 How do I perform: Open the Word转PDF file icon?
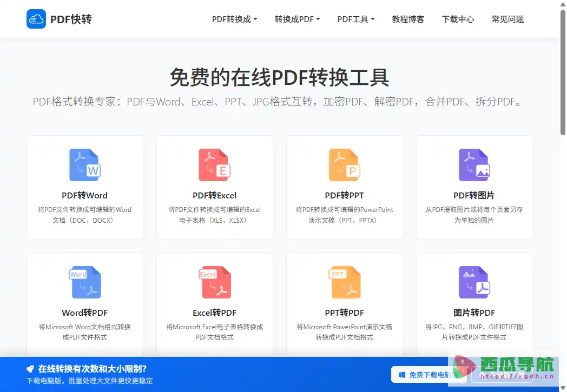[x=85, y=282]
